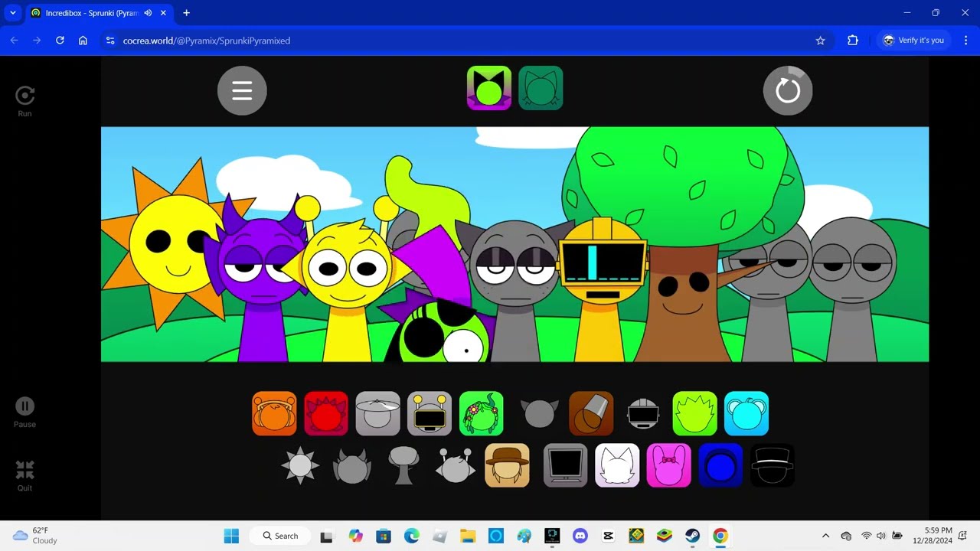
Task: Quit fullscreen using the Quit button
Action: [24, 475]
